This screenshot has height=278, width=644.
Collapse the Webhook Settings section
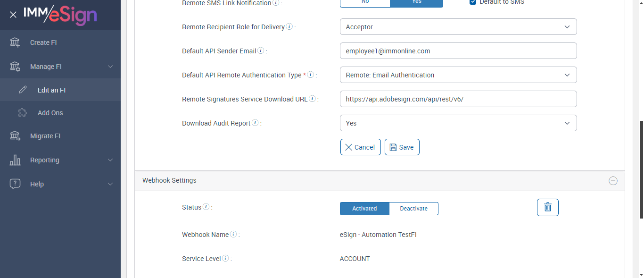(613, 181)
